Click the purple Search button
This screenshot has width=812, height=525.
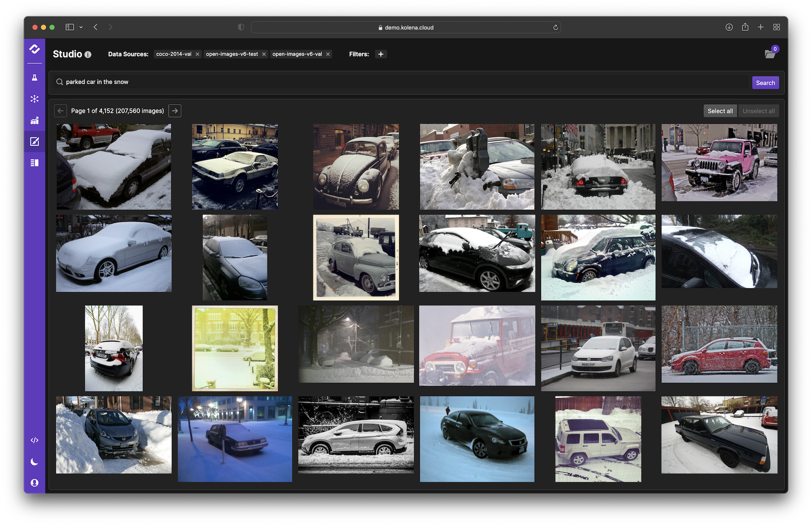765,83
